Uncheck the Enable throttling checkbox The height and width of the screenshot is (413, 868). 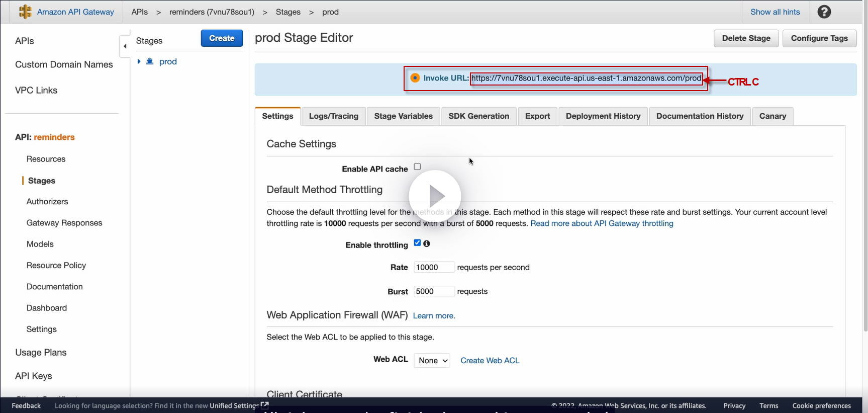(x=417, y=243)
